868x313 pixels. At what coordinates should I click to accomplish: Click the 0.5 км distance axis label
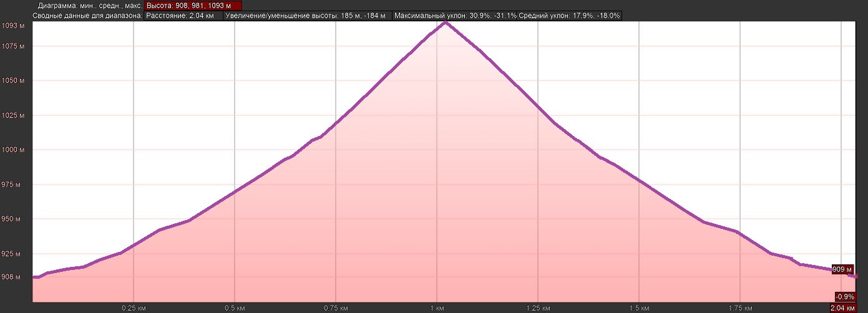click(x=234, y=308)
